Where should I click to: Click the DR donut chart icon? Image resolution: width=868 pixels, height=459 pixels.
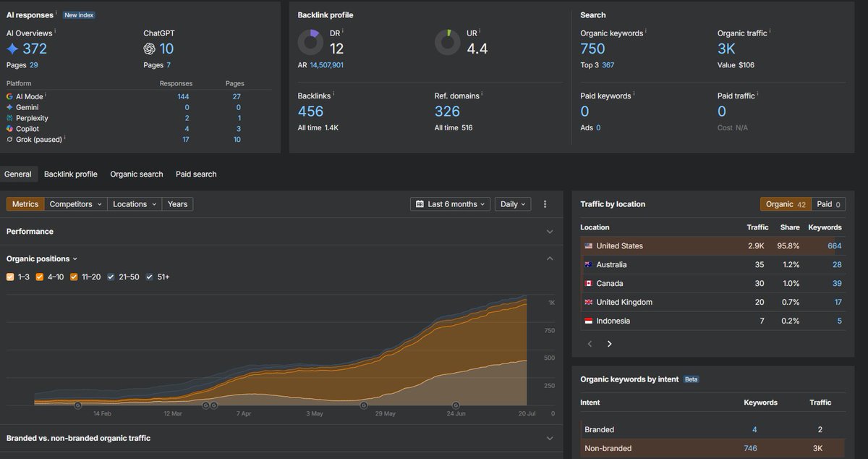pyautogui.click(x=310, y=42)
